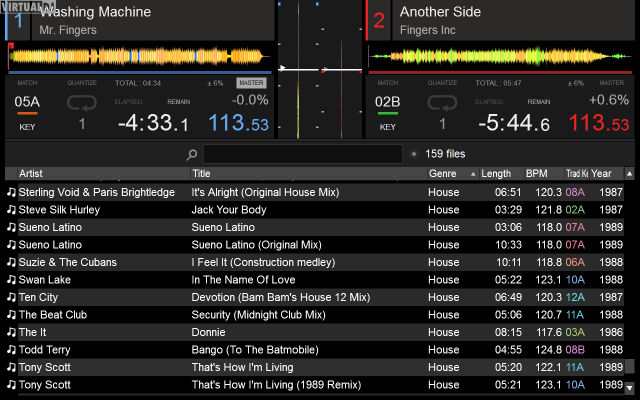This screenshot has width=640, height=400.
Task: Click the scroll down arrow of file list
Action: point(629,388)
